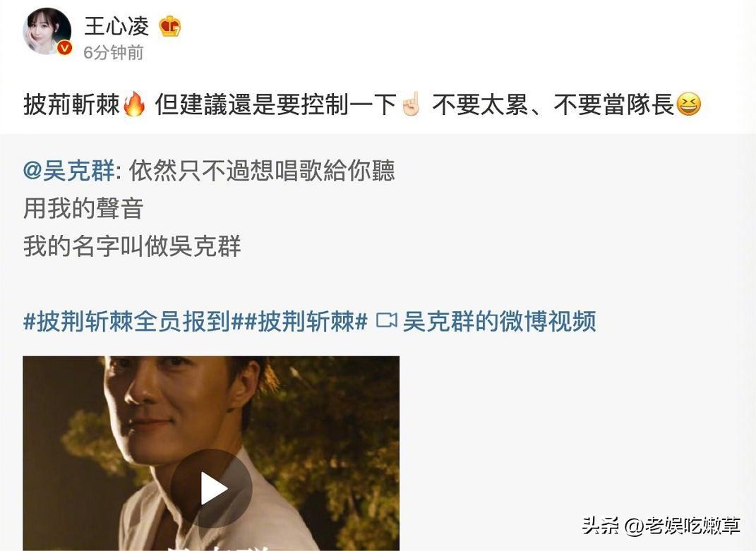
Task: Tap the laughing face emoji
Action: pyautogui.click(x=688, y=104)
